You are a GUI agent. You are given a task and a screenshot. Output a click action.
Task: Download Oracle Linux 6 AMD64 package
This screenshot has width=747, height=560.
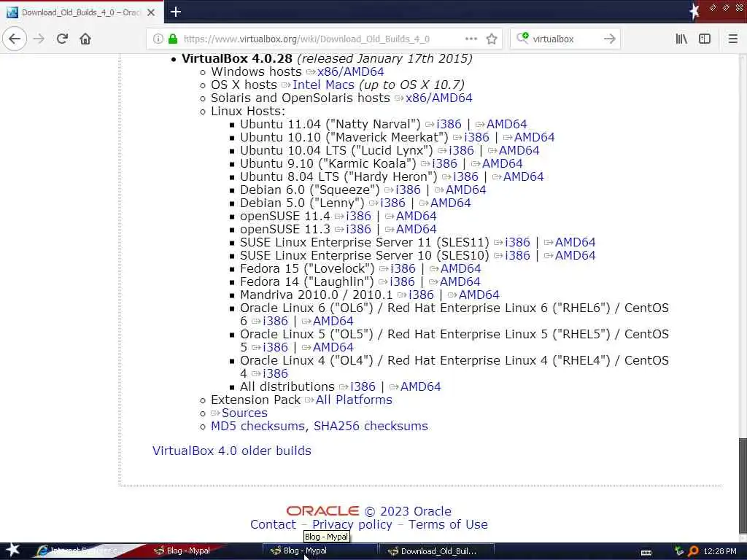(x=333, y=321)
